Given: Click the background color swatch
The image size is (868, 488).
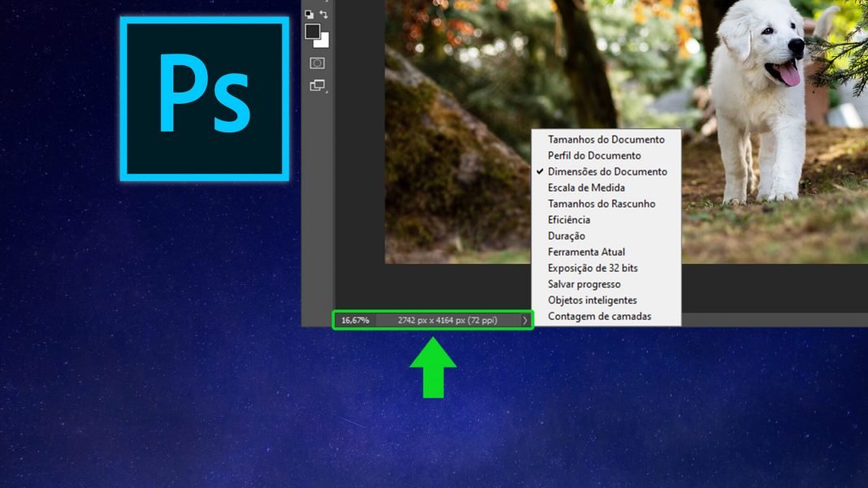Looking at the screenshot, I should tap(323, 41).
